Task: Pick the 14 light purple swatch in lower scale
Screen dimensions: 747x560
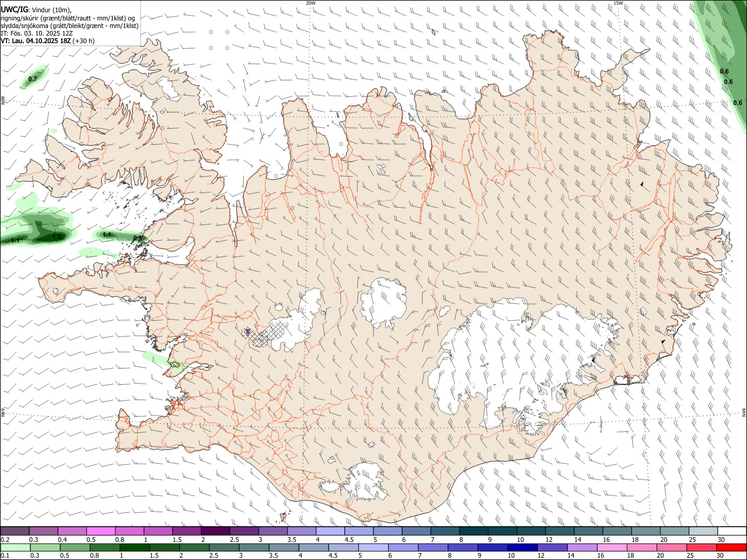Action: point(582,548)
